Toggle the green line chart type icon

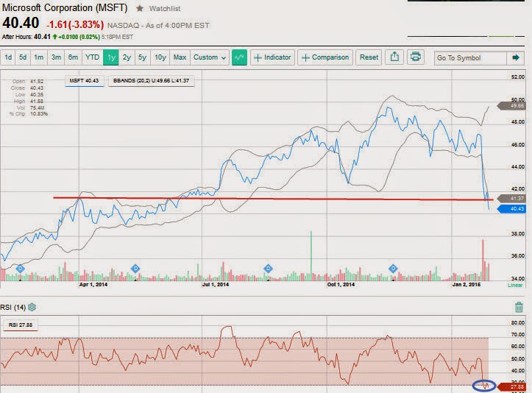[239, 57]
